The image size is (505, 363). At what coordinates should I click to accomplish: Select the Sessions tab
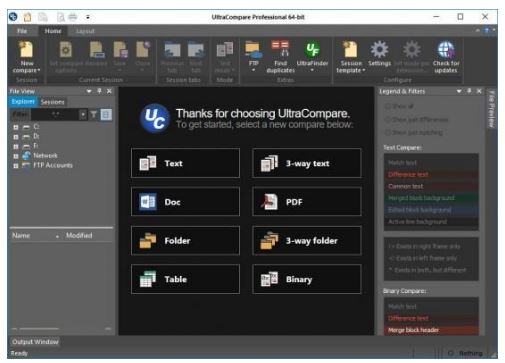[x=52, y=102]
